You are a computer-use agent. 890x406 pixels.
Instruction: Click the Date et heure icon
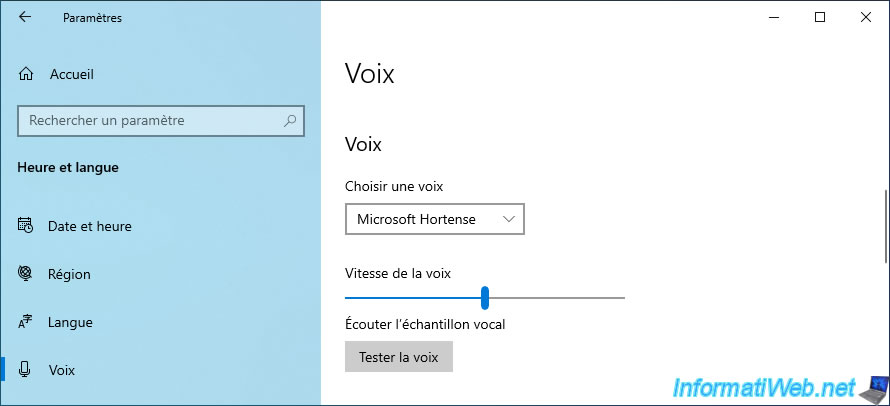click(x=25, y=226)
